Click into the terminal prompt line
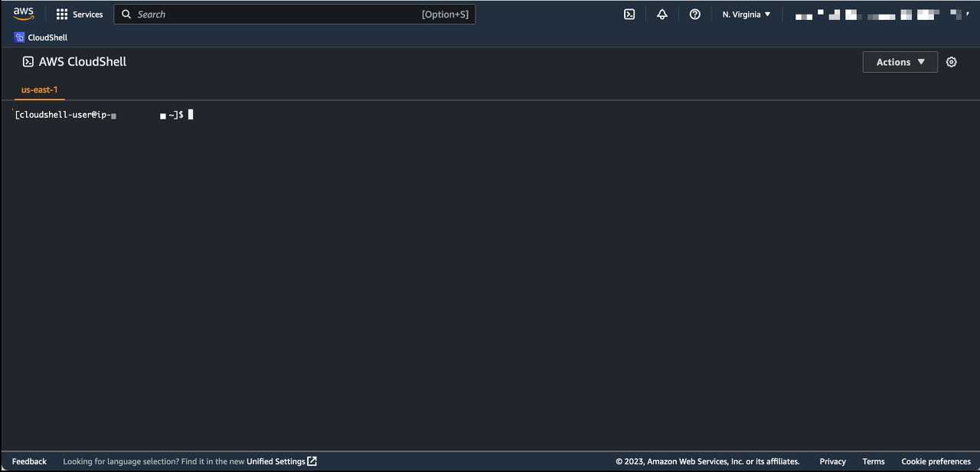This screenshot has height=472, width=980. pos(104,115)
